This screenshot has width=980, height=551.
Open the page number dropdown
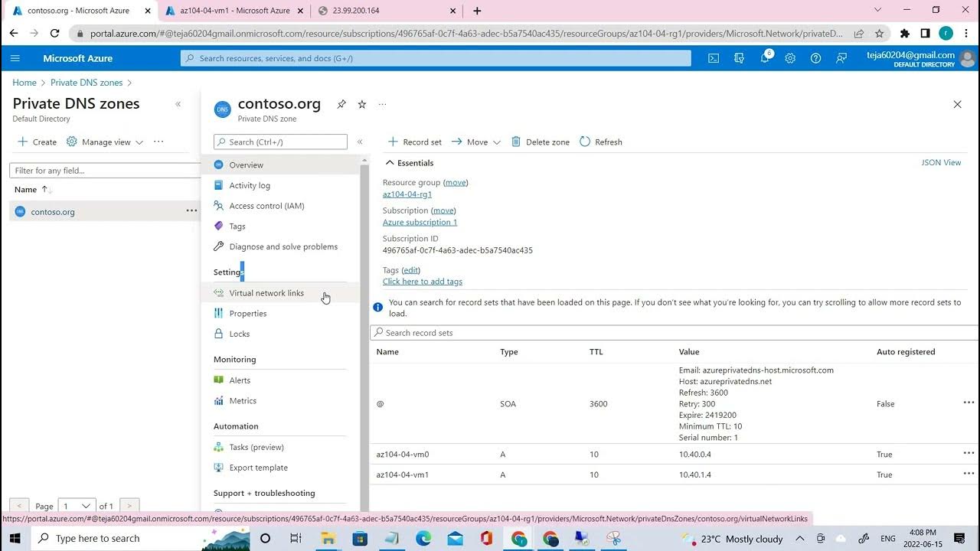tap(77, 506)
